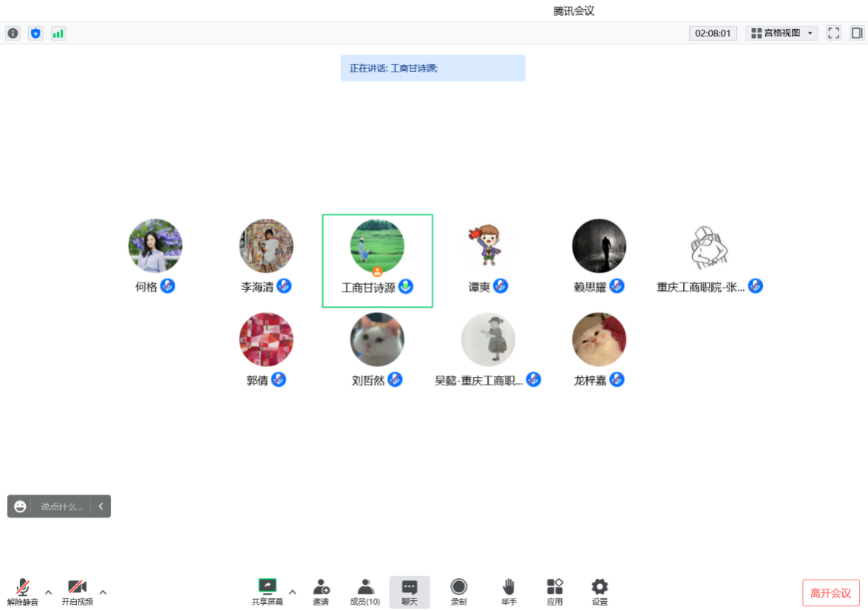Click the 说点什么 chat input field
Image resolution: width=868 pixels, height=610 pixels.
62,506
